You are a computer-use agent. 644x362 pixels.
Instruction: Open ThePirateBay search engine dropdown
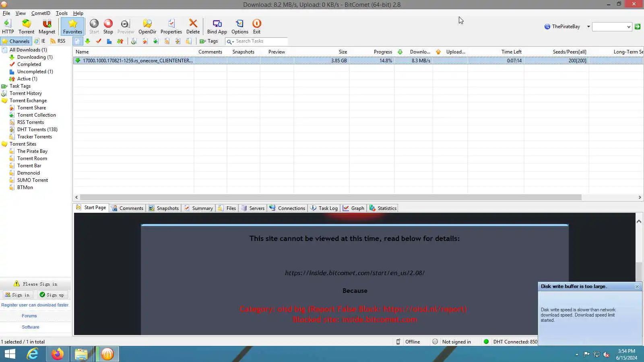pyautogui.click(x=588, y=27)
